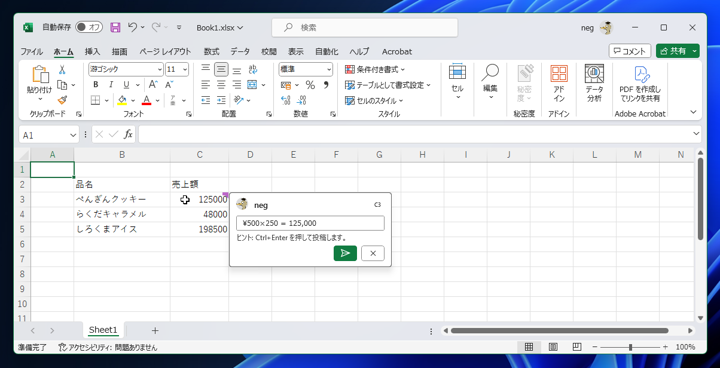Viewport: 720px width, 368px height.
Task: Click the Fill Color bucket with yellow swatch
Action: pos(123,100)
